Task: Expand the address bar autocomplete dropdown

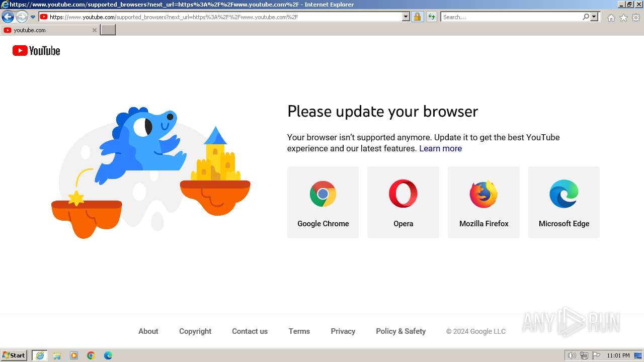Action: (x=406, y=17)
